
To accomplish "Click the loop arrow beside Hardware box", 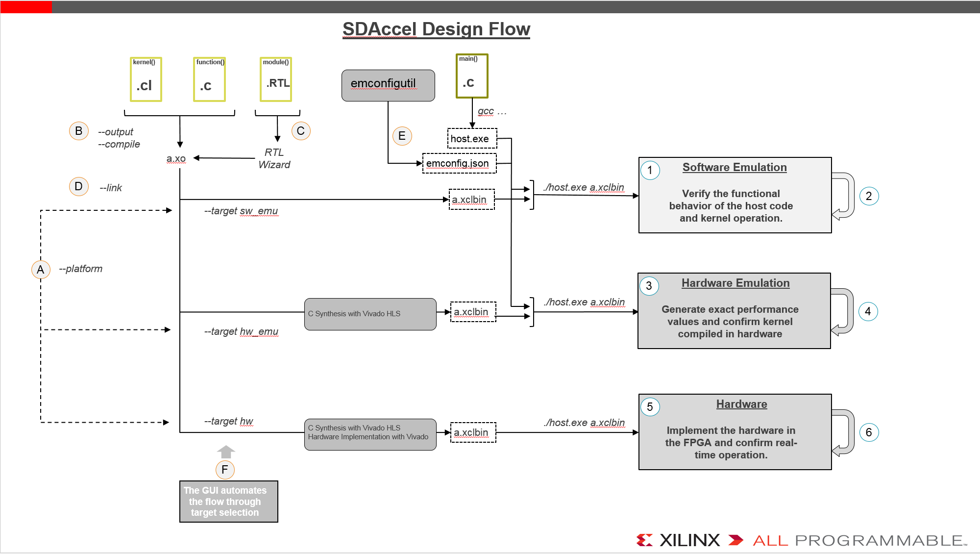I will (x=843, y=433).
